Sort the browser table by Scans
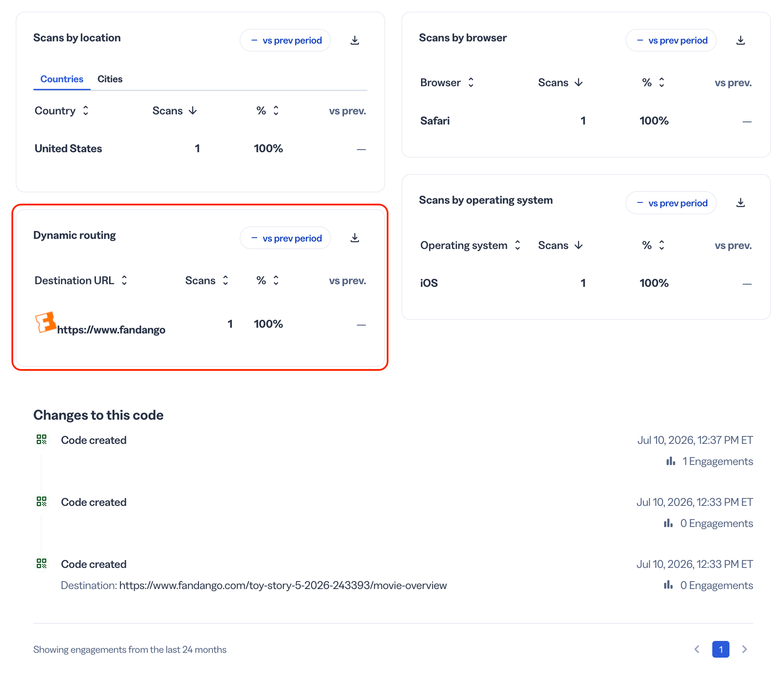 [x=561, y=82]
